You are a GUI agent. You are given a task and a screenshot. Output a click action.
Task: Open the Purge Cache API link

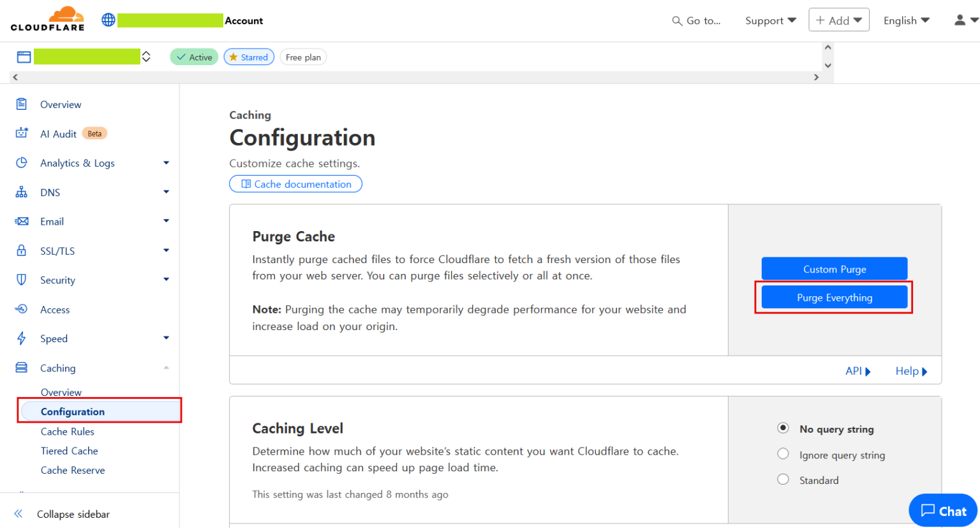[858, 371]
